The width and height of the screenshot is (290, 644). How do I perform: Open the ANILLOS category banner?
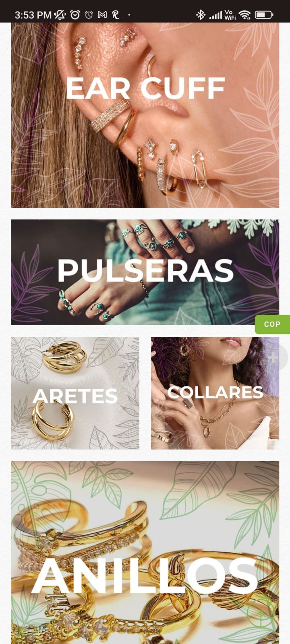(x=145, y=553)
